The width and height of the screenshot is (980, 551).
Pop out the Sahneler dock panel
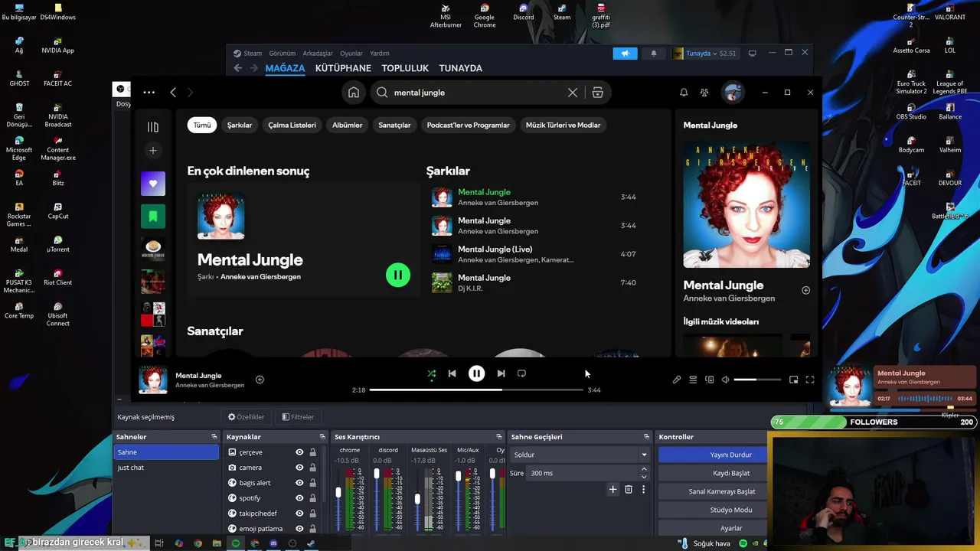click(x=214, y=437)
